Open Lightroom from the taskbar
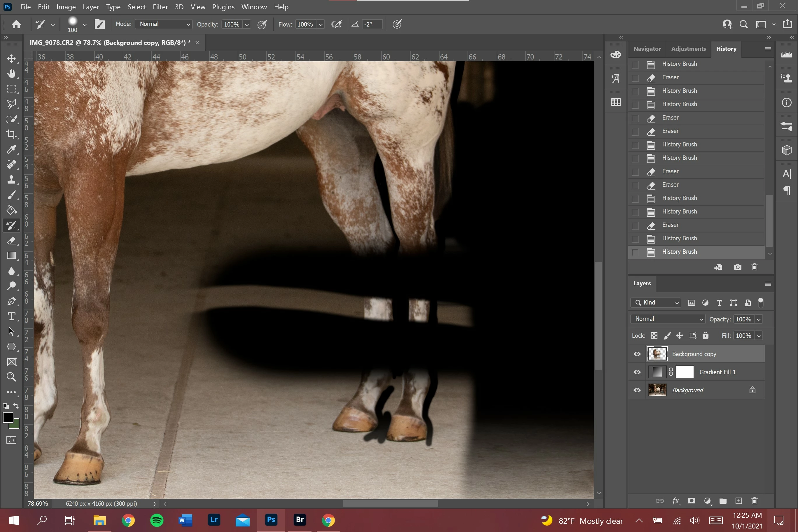Screen dimensions: 798x532 point(214,520)
